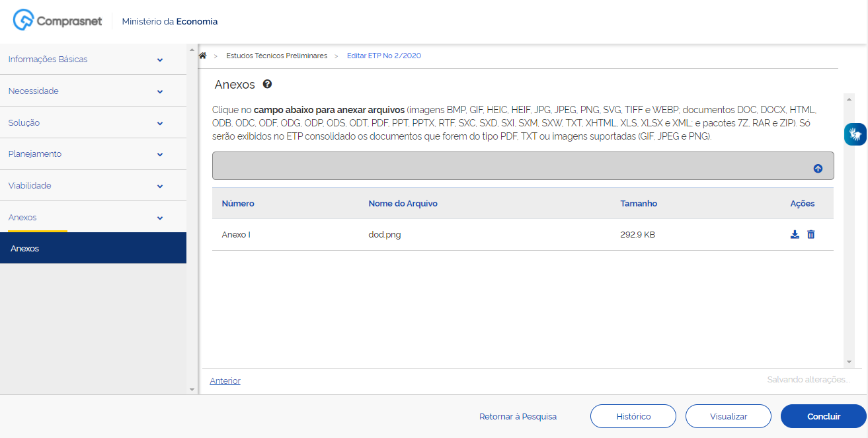This screenshot has height=438, width=868.
Task: Click the Concluir button
Action: (x=823, y=417)
